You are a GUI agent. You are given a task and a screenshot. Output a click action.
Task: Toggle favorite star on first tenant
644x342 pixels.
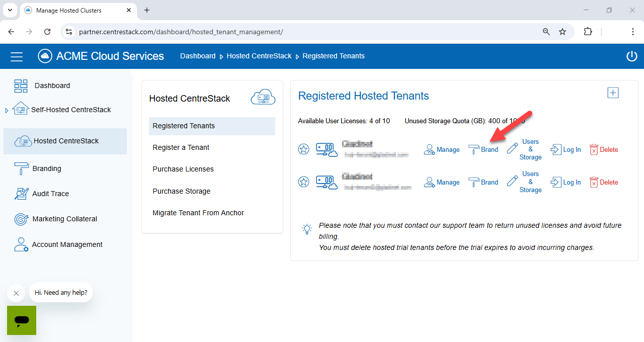pyautogui.click(x=304, y=149)
